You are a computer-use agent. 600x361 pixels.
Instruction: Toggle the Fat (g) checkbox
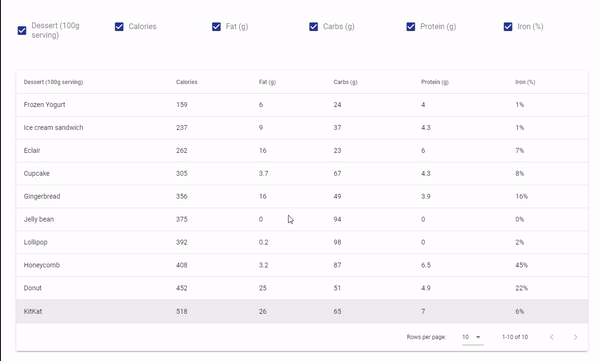pyautogui.click(x=216, y=26)
